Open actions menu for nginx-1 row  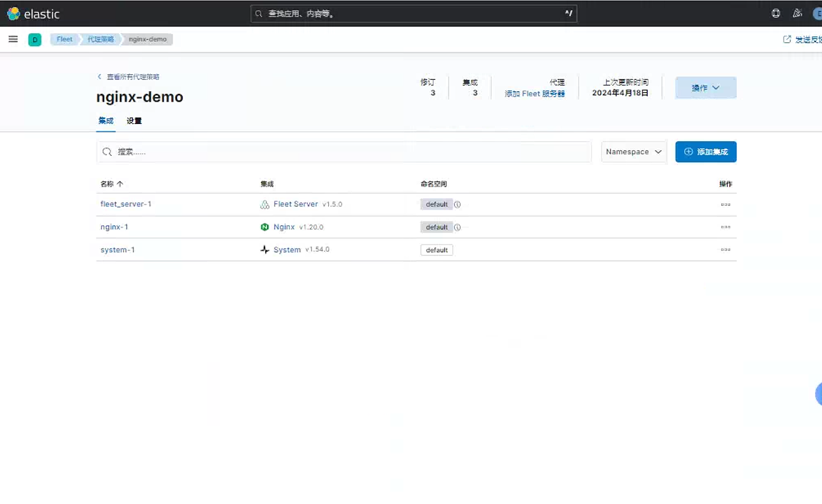[x=725, y=227]
